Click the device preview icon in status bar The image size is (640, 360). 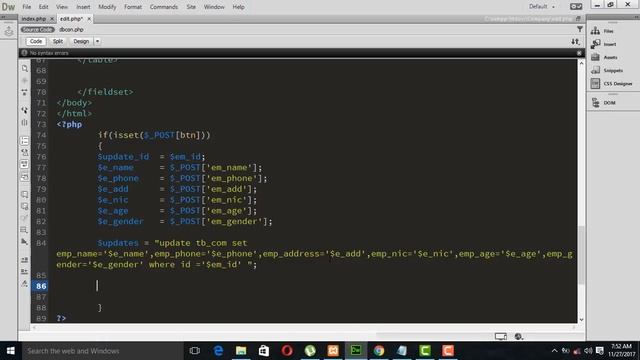(501, 336)
